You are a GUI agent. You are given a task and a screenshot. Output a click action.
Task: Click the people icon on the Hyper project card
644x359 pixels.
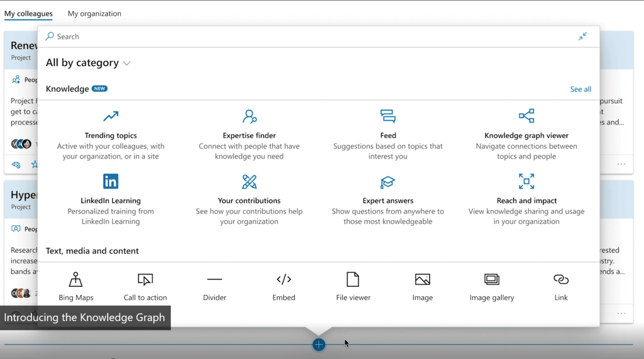tap(16, 229)
